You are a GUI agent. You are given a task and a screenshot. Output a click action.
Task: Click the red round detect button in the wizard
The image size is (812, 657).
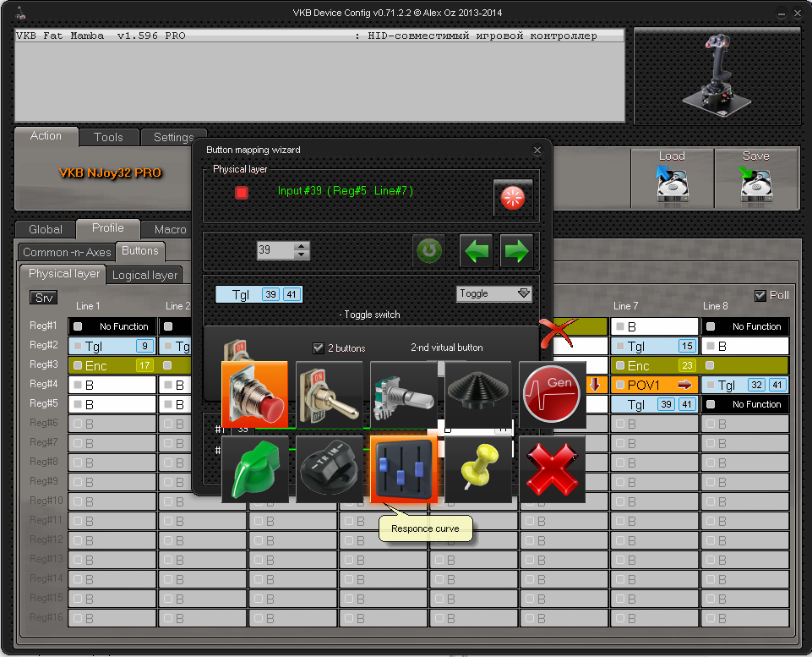(x=513, y=197)
